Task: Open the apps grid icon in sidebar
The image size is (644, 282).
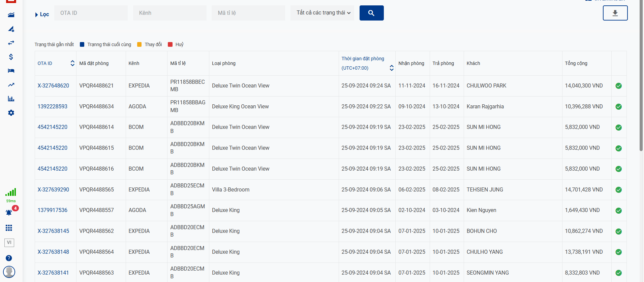Action: tap(9, 228)
